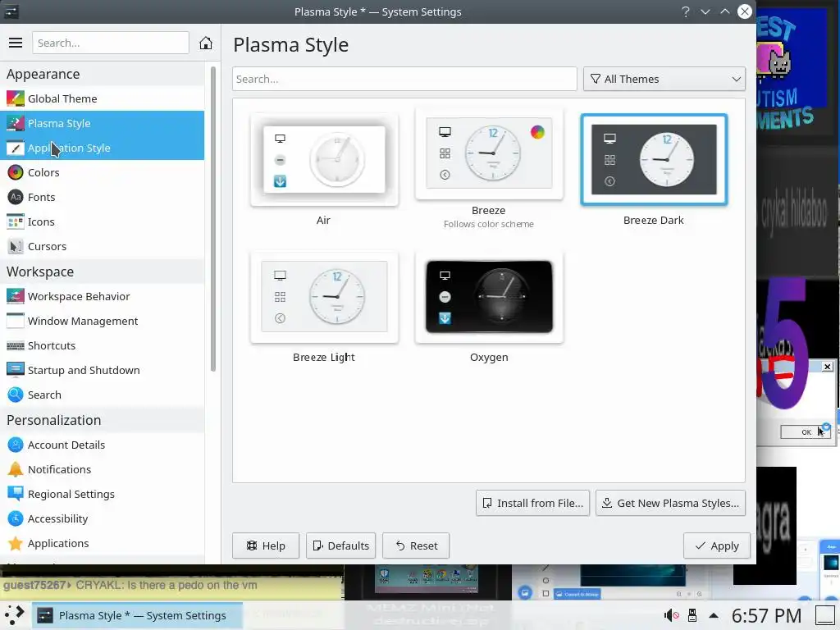
Task: Click the 6:57 PM clock
Action: [766, 615]
